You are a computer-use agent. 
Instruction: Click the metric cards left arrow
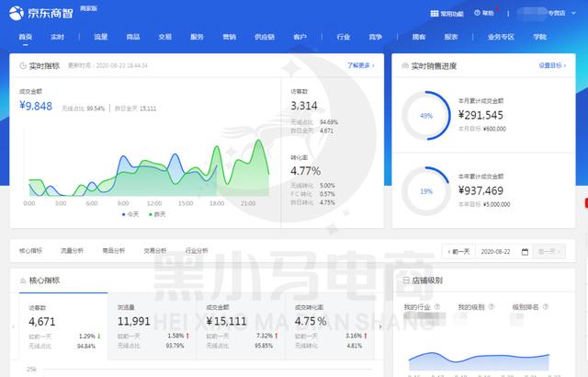click(x=13, y=326)
